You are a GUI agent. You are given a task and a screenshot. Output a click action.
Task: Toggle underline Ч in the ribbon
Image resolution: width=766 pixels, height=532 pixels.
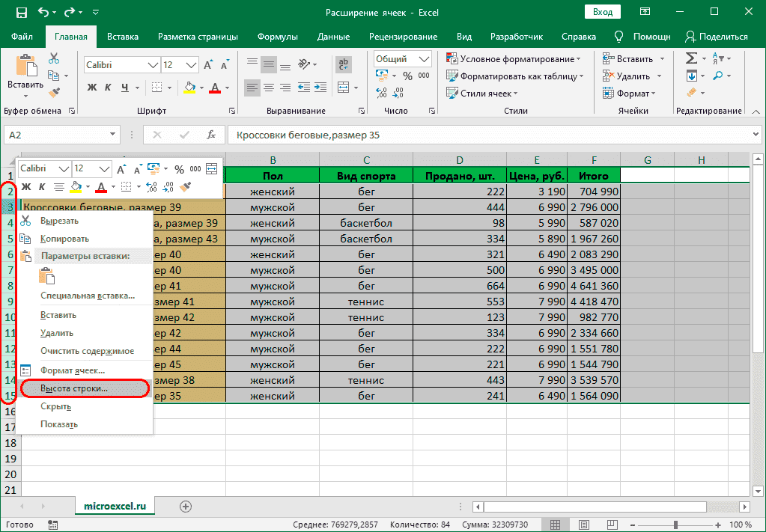tap(126, 88)
